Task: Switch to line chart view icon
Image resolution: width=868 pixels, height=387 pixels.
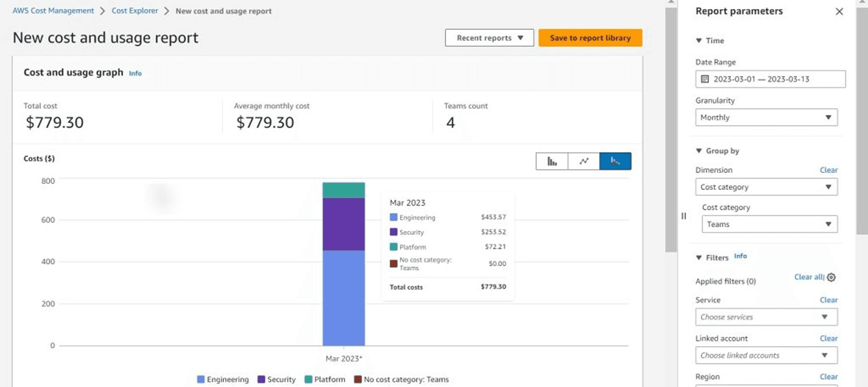Action: point(584,162)
